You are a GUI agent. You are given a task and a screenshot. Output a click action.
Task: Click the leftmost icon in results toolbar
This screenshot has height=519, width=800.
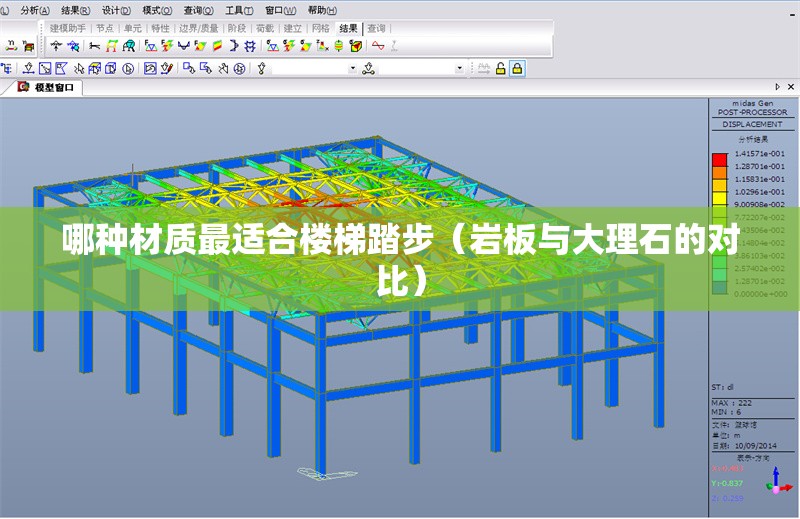[10, 46]
